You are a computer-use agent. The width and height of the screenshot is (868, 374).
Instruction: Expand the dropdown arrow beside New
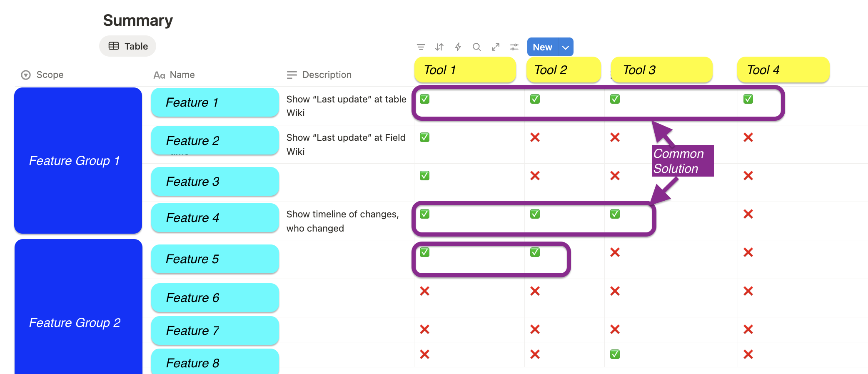pos(566,47)
